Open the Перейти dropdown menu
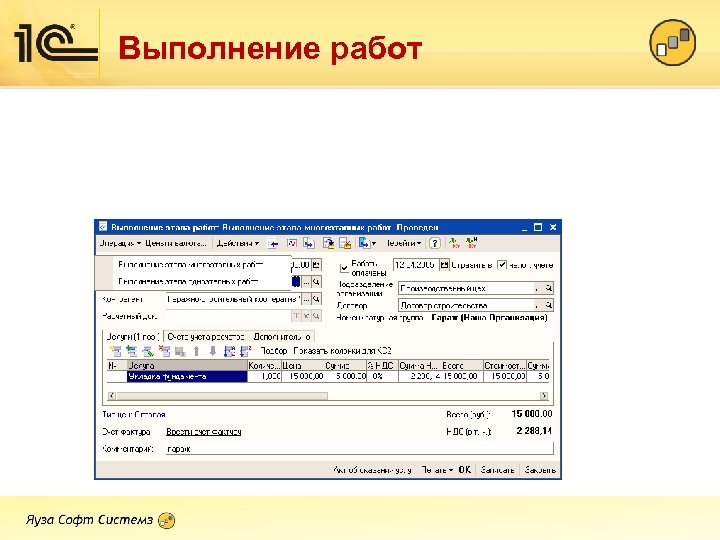 pos(403,243)
